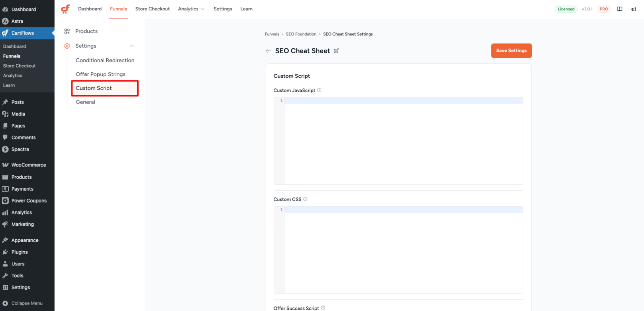Open Analytics in the CartFlows submenu
The image size is (644, 311).
pyautogui.click(x=13, y=75)
